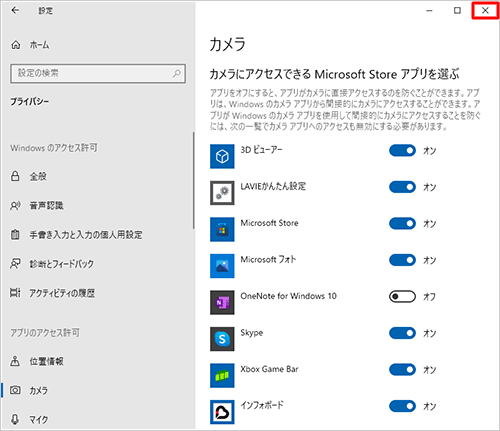
Task: Select the カメラ camera icon in sidebar
Action: 15,390
